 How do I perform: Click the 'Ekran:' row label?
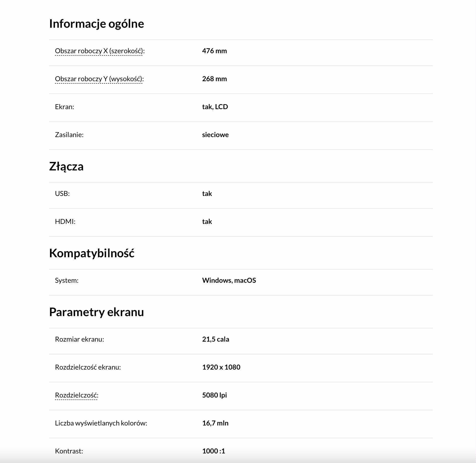click(x=65, y=107)
